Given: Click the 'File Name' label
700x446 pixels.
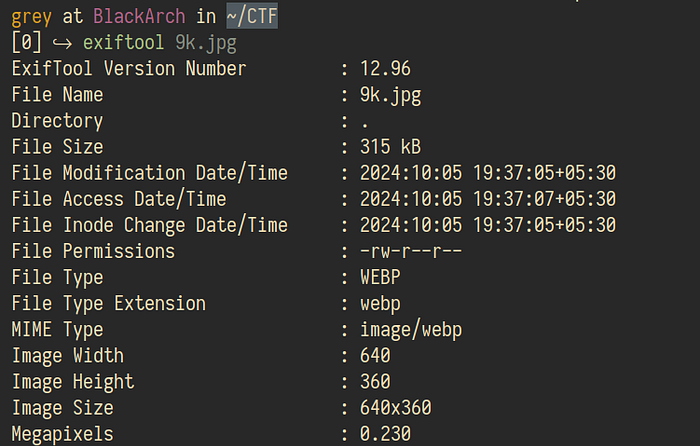Looking at the screenshot, I should click(57, 95).
